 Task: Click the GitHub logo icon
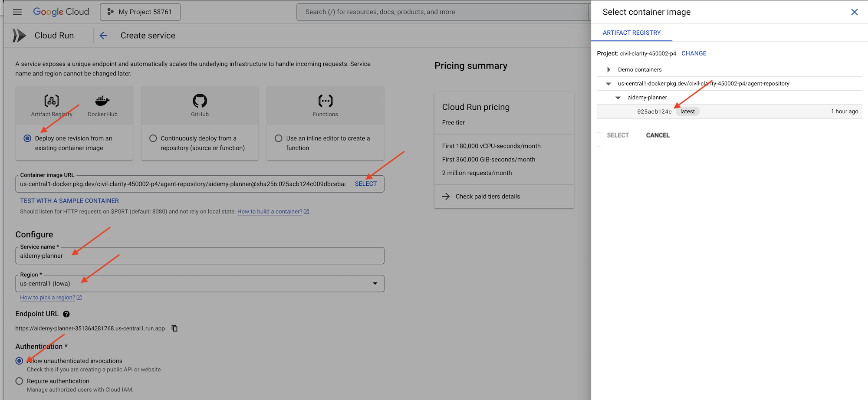tap(200, 101)
